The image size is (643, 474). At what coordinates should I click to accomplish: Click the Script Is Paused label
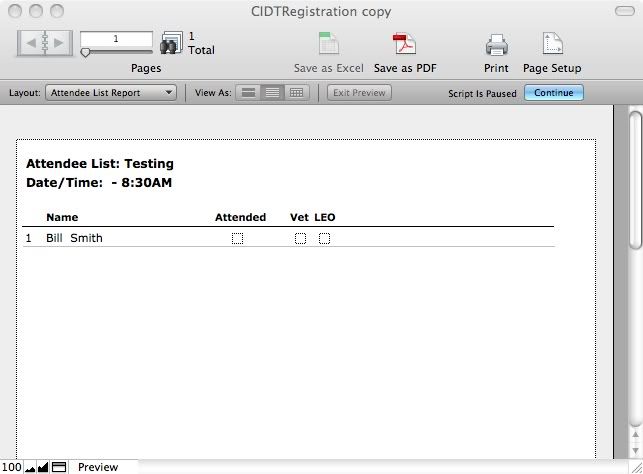482,93
